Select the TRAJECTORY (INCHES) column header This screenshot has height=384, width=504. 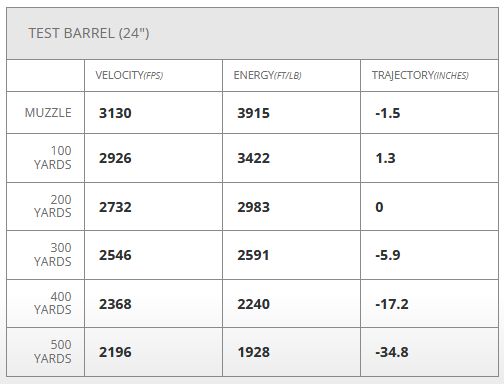click(x=420, y=75)
